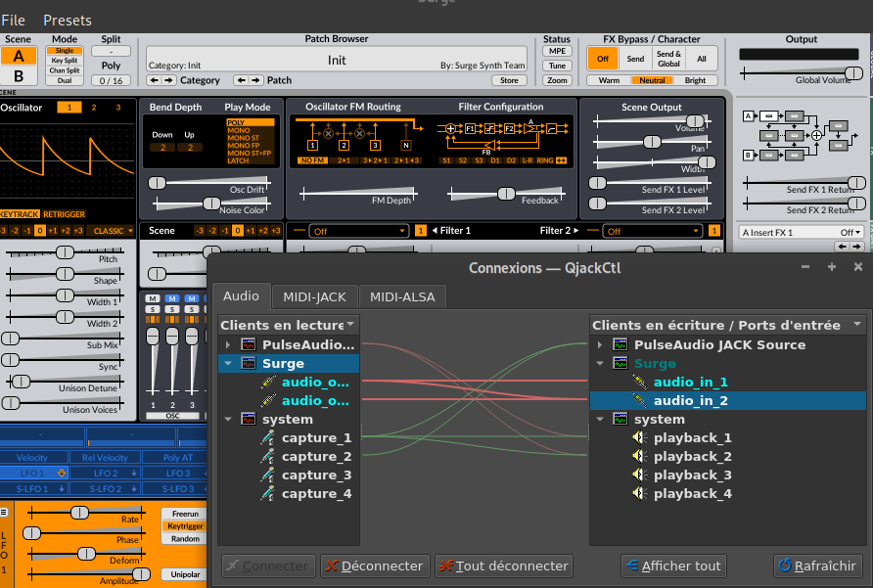Collapse the Surge client in readable clients list
This screenshot has height=588, width=873.
click(228, 363)
